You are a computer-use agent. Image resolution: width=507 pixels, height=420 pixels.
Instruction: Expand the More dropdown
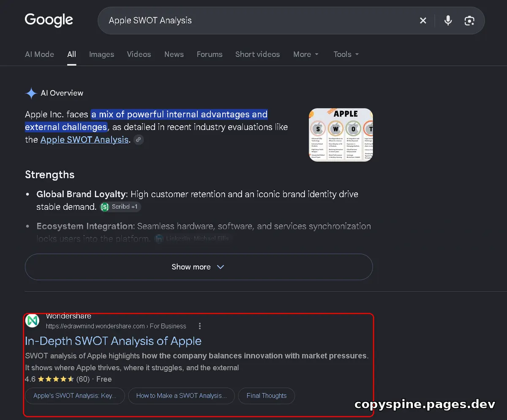tap(306, 54)
